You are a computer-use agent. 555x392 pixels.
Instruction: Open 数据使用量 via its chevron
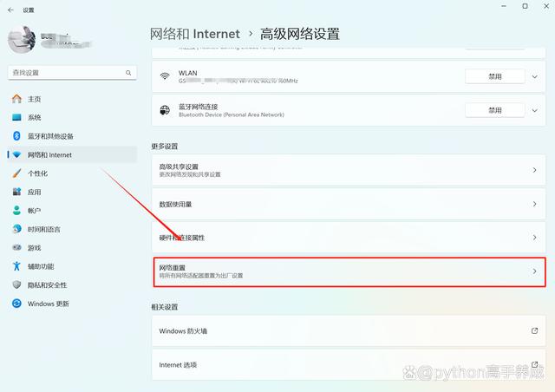point(534,204)
